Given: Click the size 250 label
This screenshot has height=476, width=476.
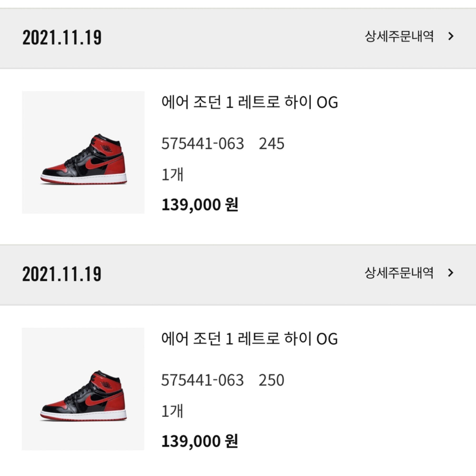Looking at the screenshot, I should point(272,380).
